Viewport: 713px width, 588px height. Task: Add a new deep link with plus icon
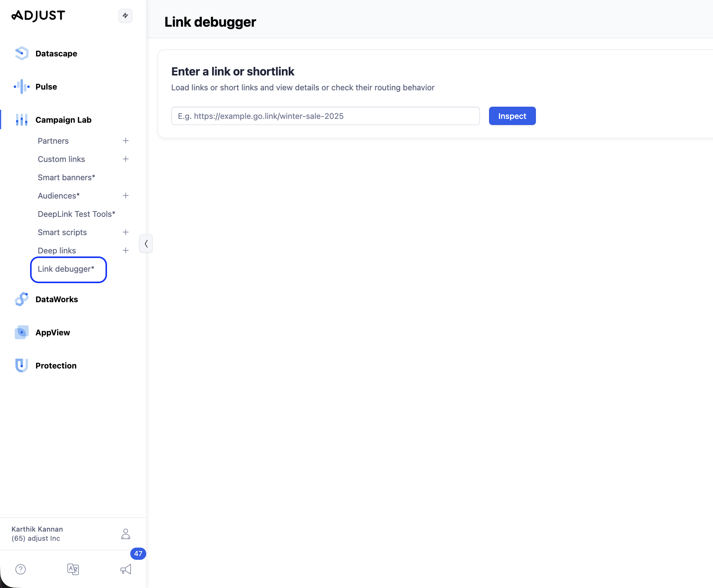126,250
